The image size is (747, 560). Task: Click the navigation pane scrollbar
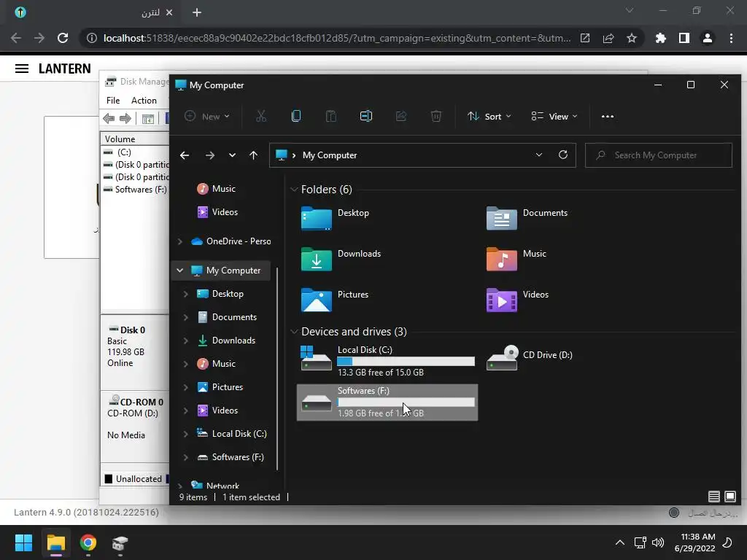276,369
